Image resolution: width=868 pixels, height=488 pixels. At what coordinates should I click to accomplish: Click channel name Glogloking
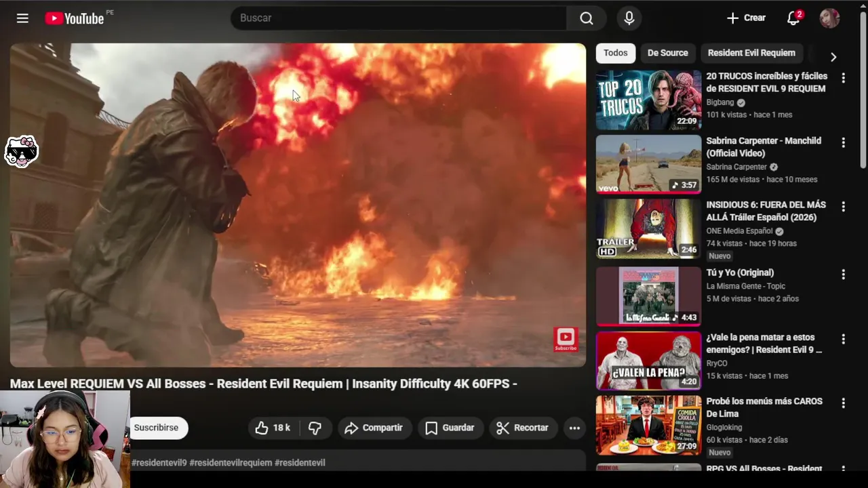(x=724, y=427)
